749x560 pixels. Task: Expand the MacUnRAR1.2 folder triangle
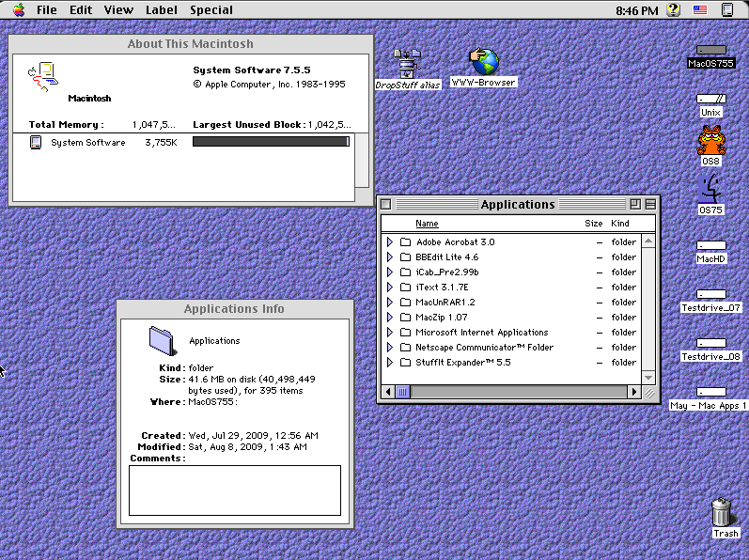390,303
